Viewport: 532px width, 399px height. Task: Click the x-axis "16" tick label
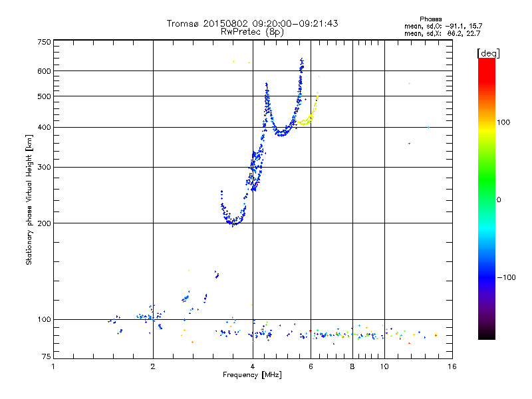tap(452, 366)
